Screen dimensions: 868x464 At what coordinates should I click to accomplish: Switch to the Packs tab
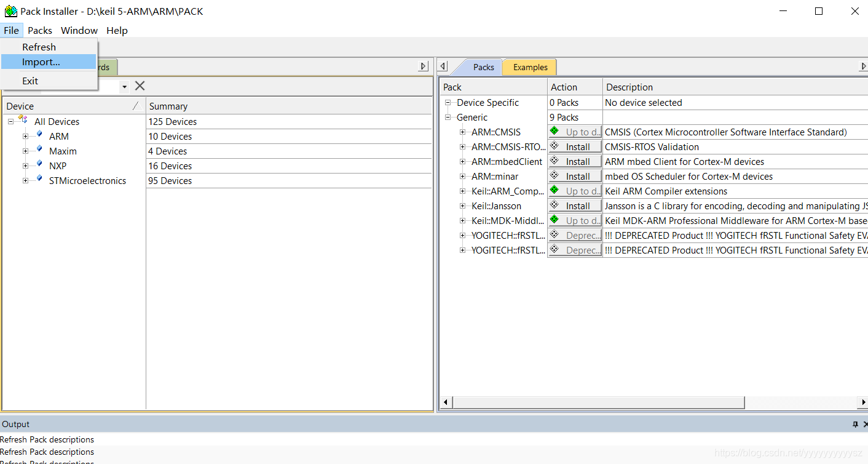483,67
